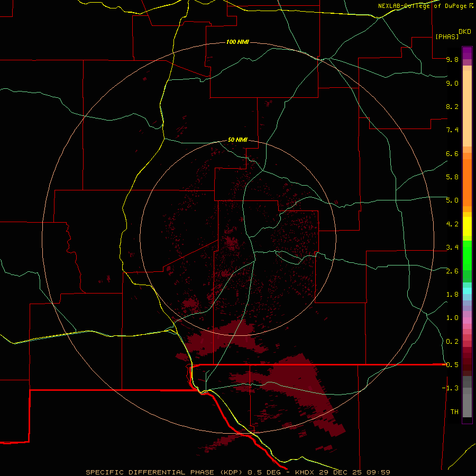This screenshot has height=476, width=476.
Task: Click the 0.2 scale value
Action: click(452, 342)
